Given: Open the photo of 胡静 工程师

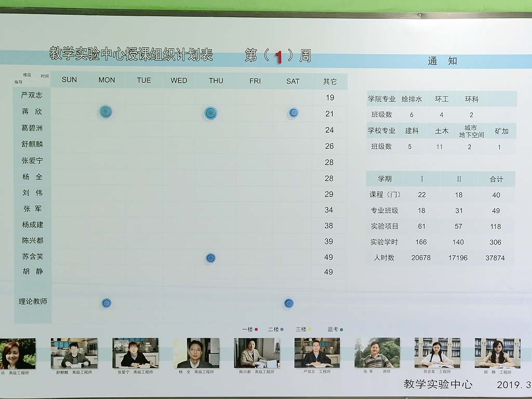Looking at the screenshot, I should [498, 353].
